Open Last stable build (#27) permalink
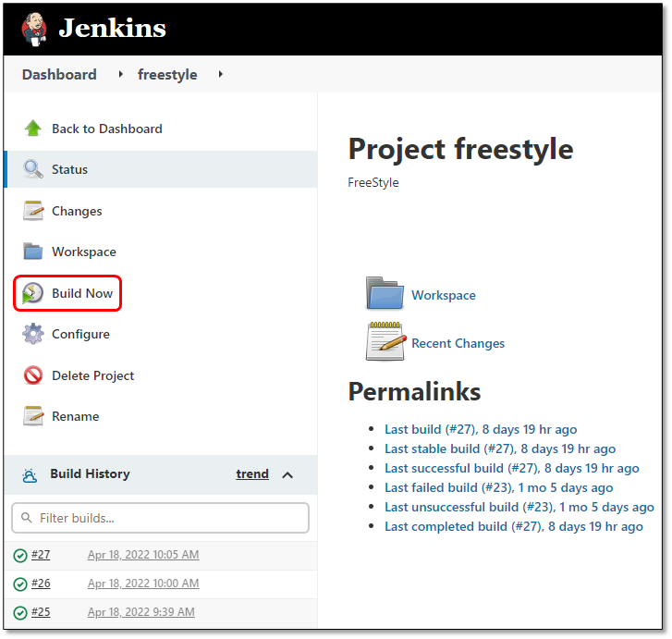This screenshot has height=639, width=672. pos(500,449)
